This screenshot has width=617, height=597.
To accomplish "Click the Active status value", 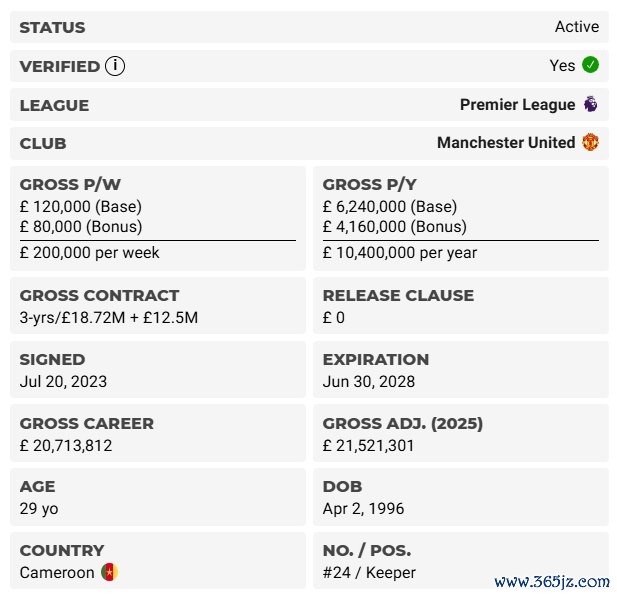I will pyautogui.click(x=577, y=27).
